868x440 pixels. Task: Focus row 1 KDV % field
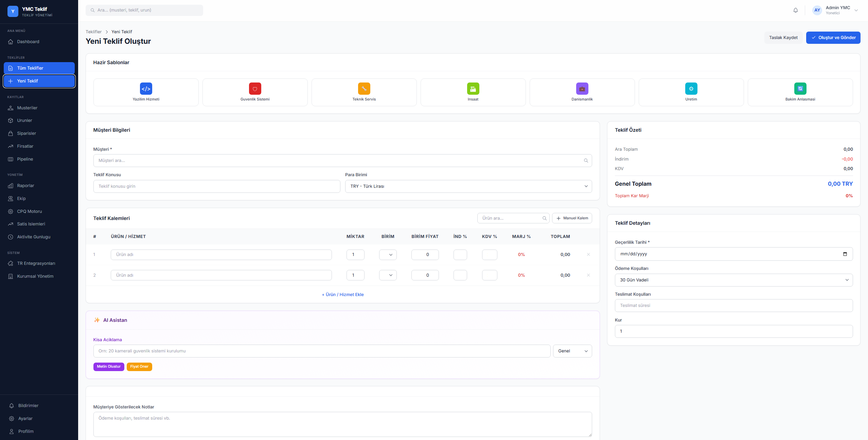tap(490, 255)
